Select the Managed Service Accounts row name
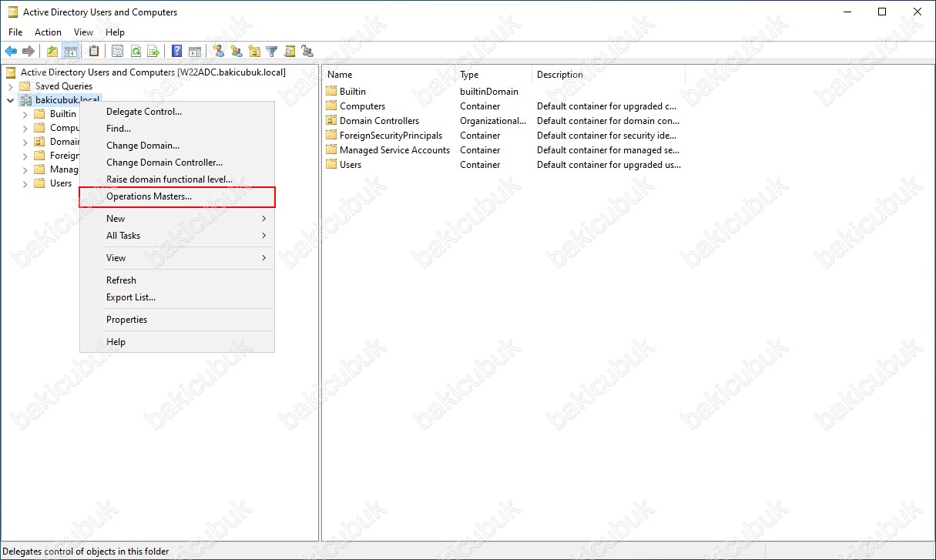The width and height of the screenshot is (936, 560). [394, 150]
